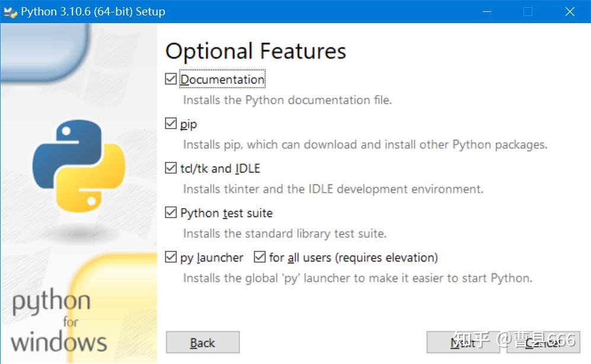Click the python for windows branding text

coord(59,320)
